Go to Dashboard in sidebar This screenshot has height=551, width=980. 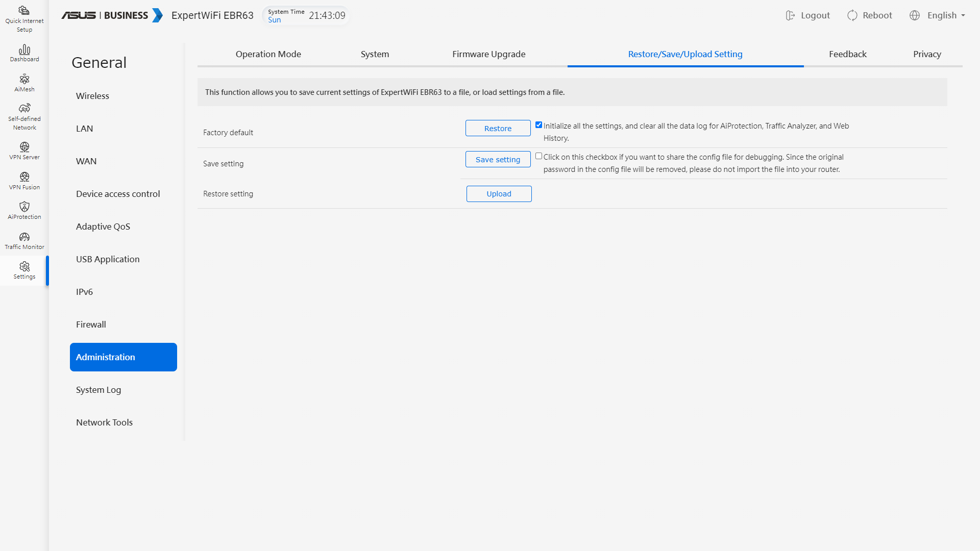click(x=24, y=53)
